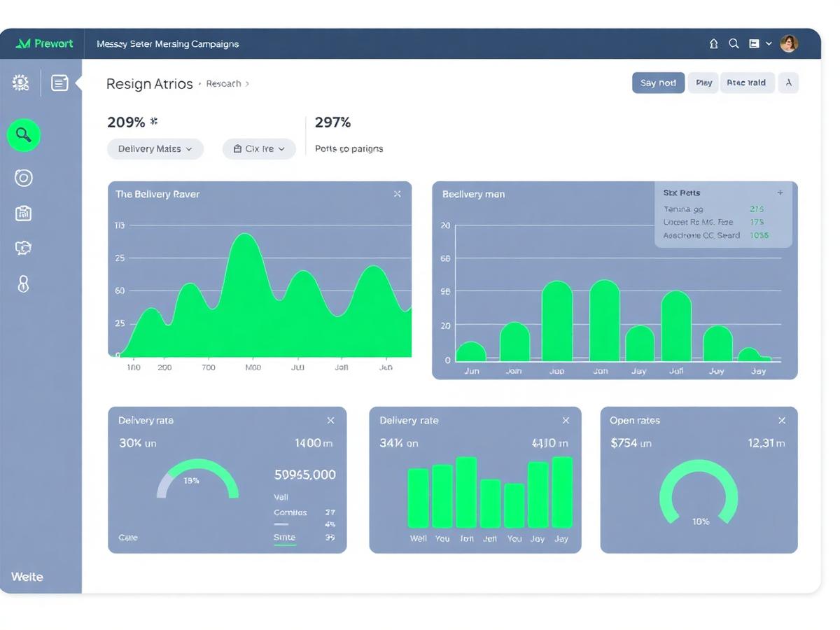Click Uncest Rc MS. Fsde legend row

pos(714,222)
